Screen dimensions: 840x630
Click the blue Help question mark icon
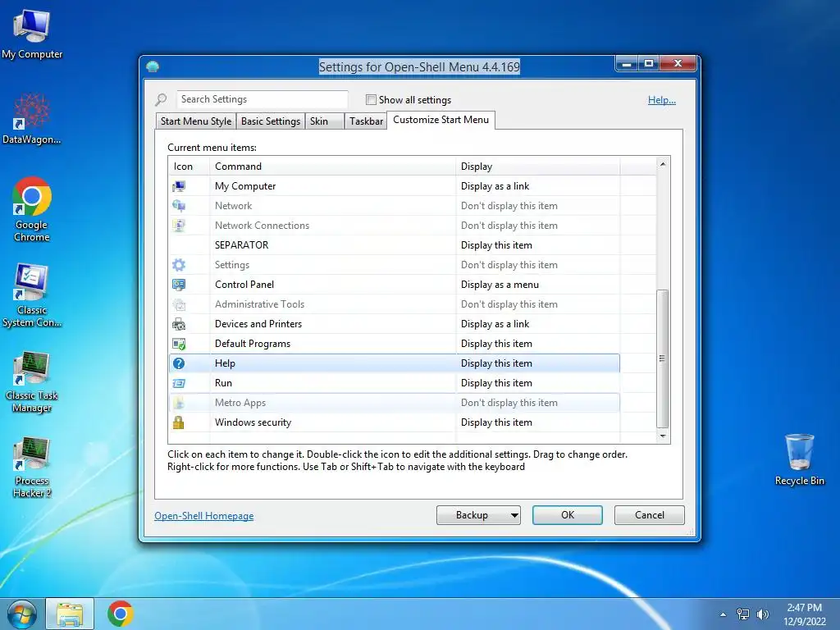tap(179, 363)
